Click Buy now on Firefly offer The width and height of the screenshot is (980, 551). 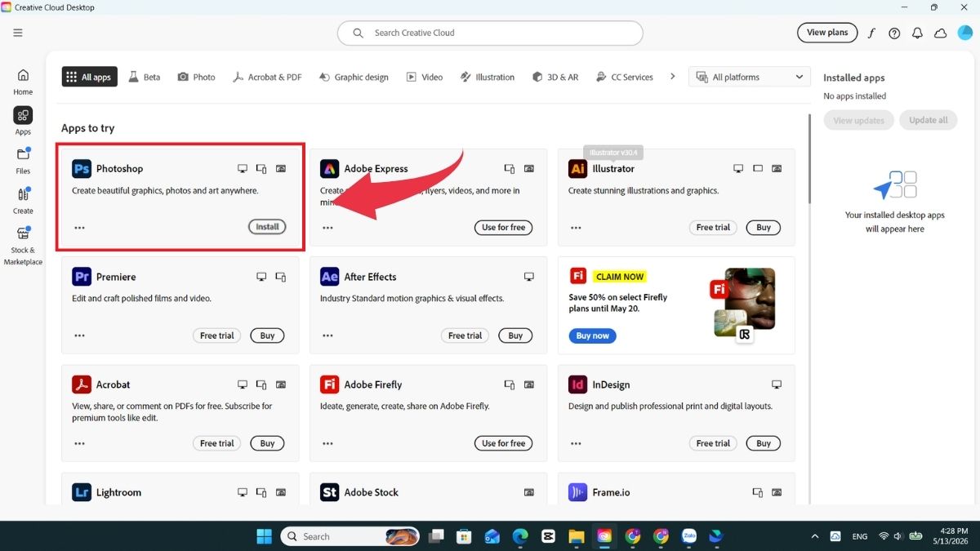[x=592, y=335]
